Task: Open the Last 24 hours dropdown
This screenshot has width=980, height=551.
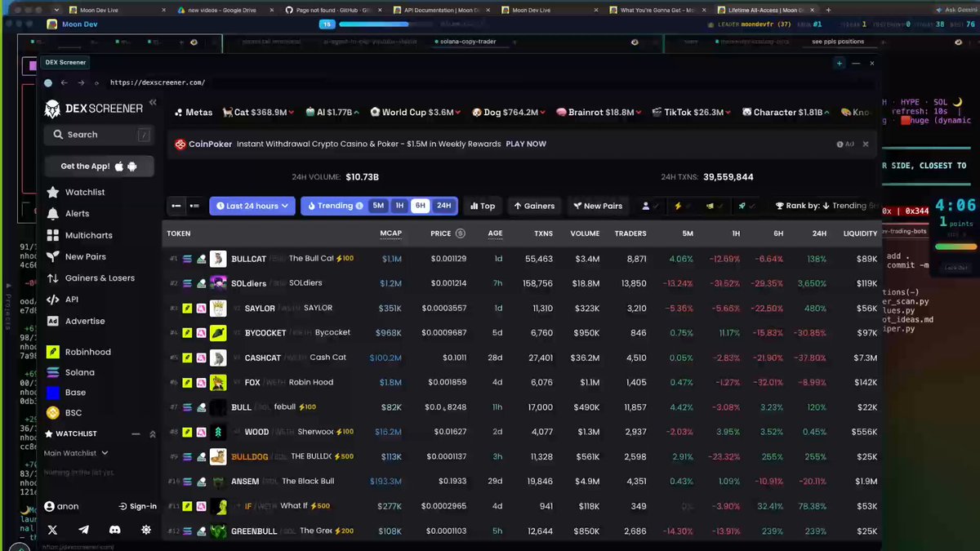Action: click(252, 206)
